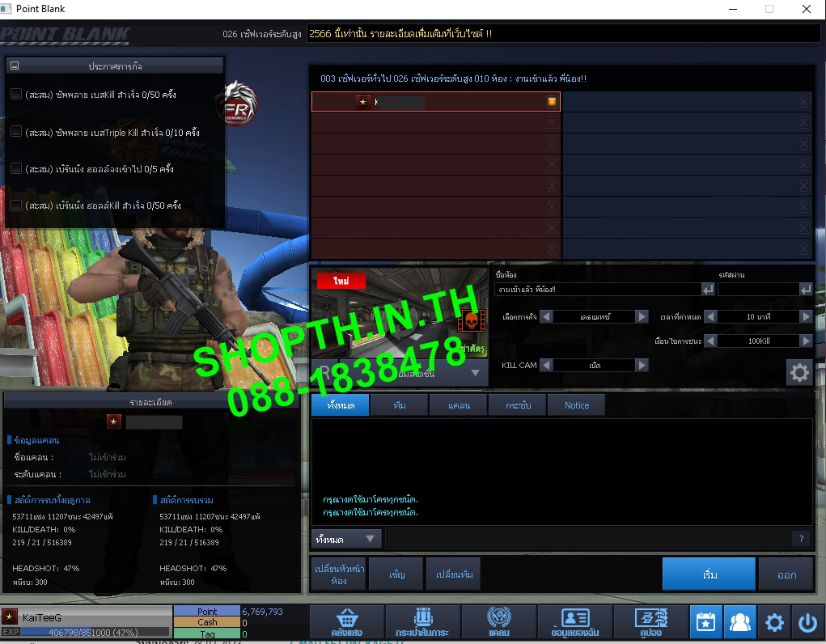Click the password field (รหัสผ่าน)
Image resolution: width=826 pixels, height=644 pixels.
(758, 290)
